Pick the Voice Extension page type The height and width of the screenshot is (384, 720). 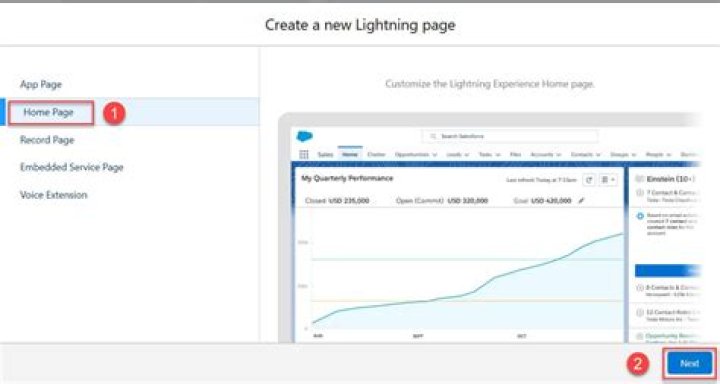click(x=53, y=195)
